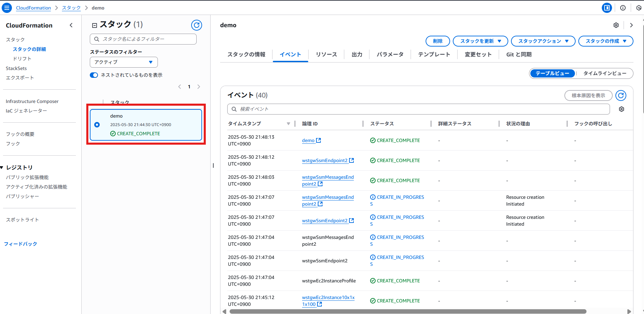
Task: Go to next stacks page
Action: 199,87
